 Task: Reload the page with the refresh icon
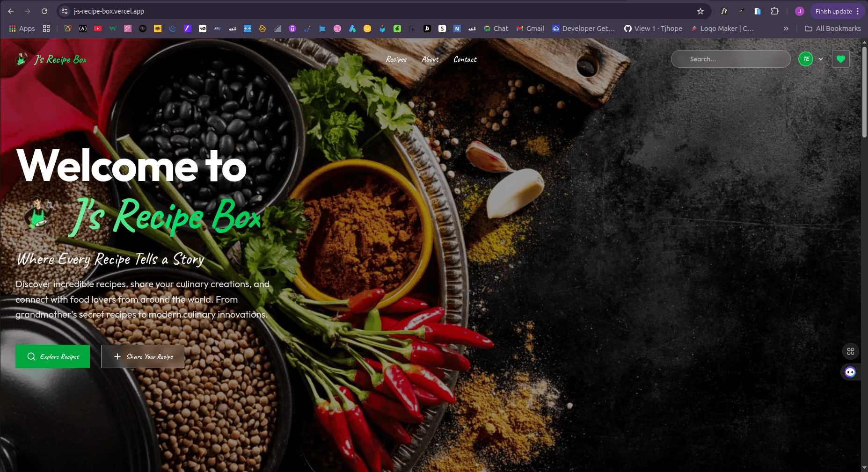click(44, 11)
